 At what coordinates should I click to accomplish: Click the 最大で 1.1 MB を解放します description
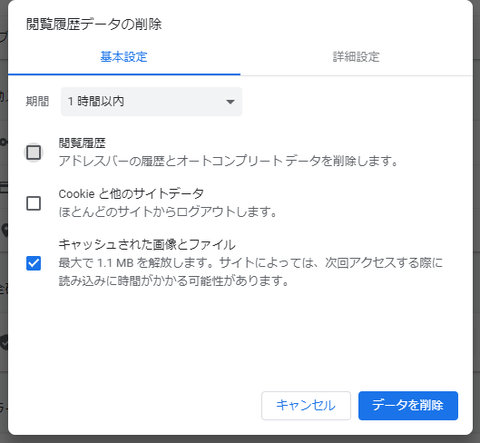pyautogui.click(x=251, y=272)
